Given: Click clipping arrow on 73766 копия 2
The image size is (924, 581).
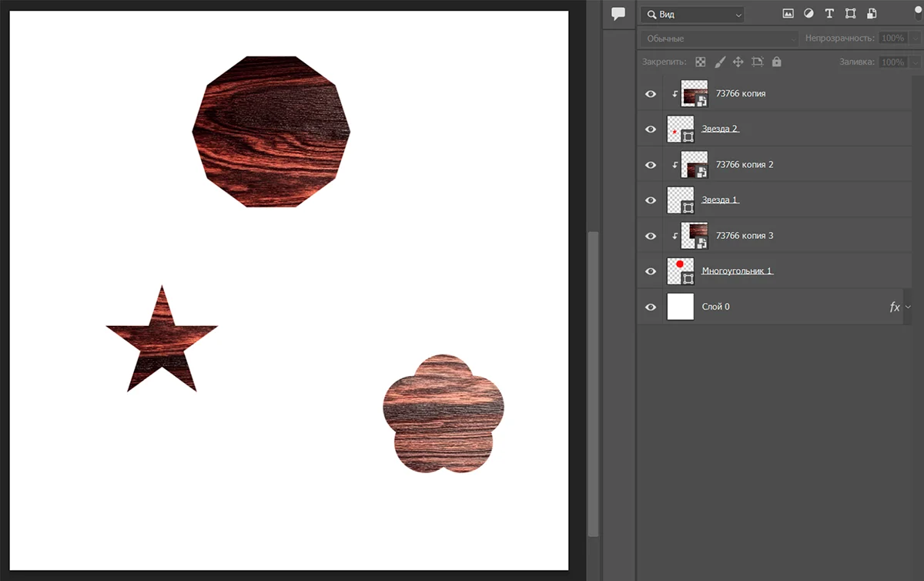Looking at the screenshot, I should click(x=675, y=165).
